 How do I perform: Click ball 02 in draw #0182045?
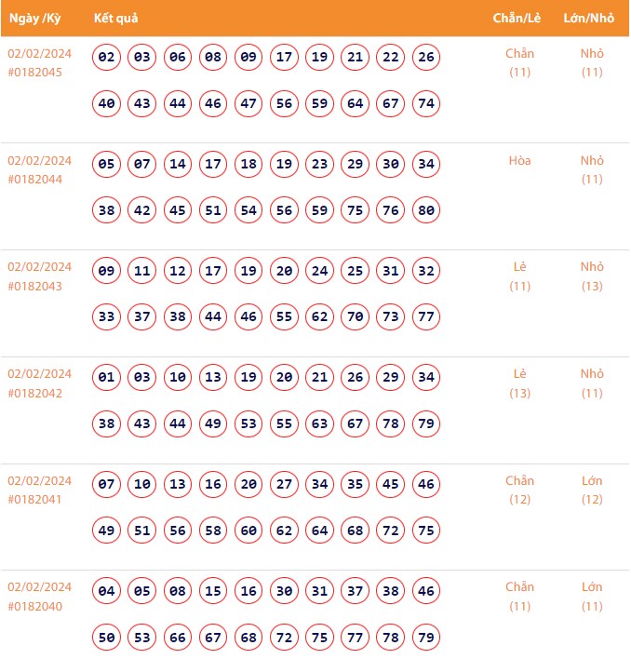(x=107, y=58)
